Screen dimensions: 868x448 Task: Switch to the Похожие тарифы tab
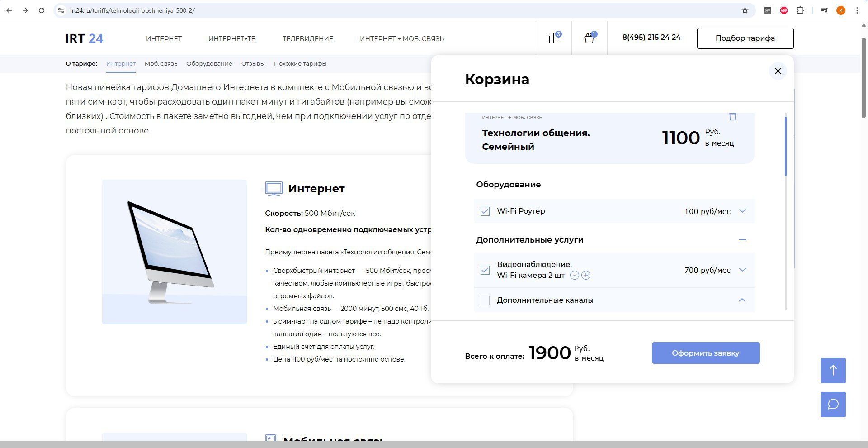click(300, 64)
